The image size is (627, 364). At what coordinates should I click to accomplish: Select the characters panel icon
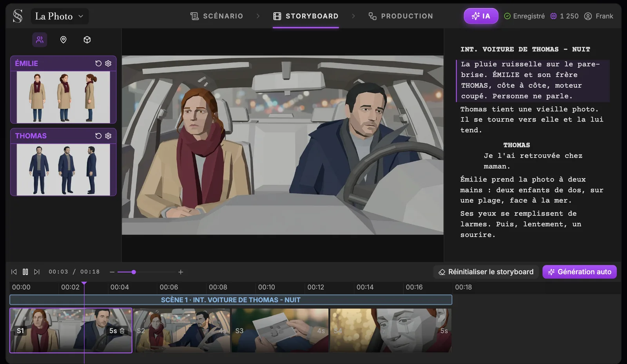pos(40,40)
